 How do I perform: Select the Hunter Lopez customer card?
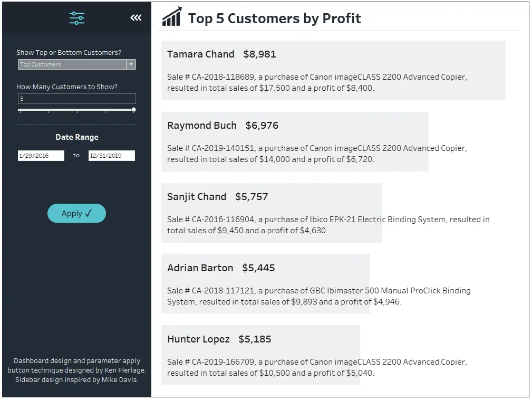[x=260, y=355]
